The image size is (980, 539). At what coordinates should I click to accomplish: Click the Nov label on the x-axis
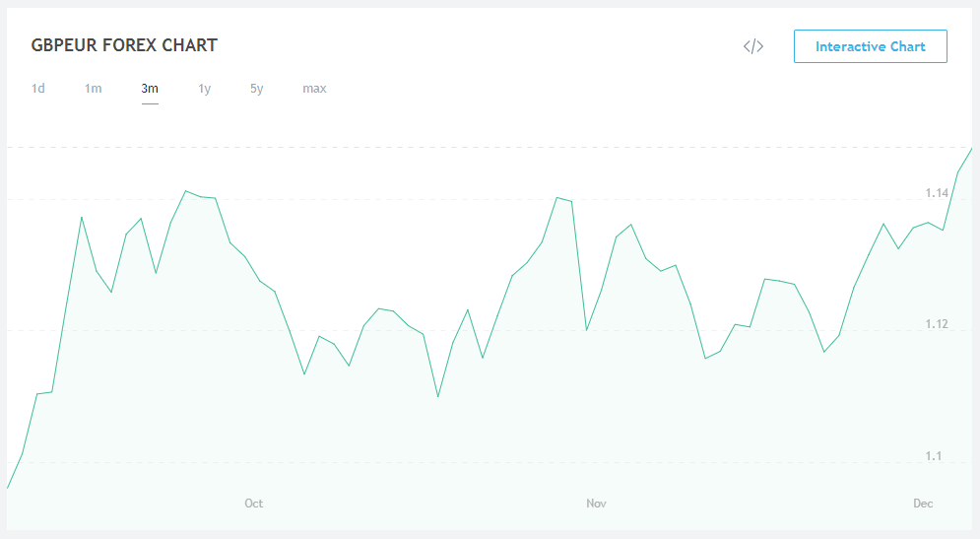tap(596, 504)
